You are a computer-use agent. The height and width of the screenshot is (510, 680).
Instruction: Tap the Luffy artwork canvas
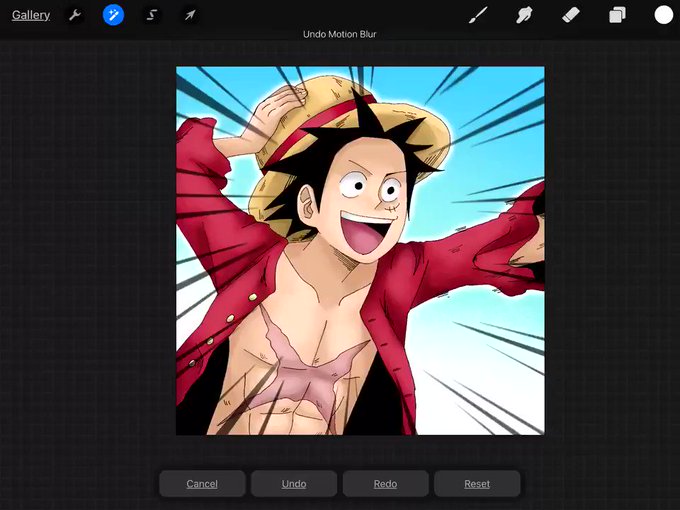pos(360,251)
